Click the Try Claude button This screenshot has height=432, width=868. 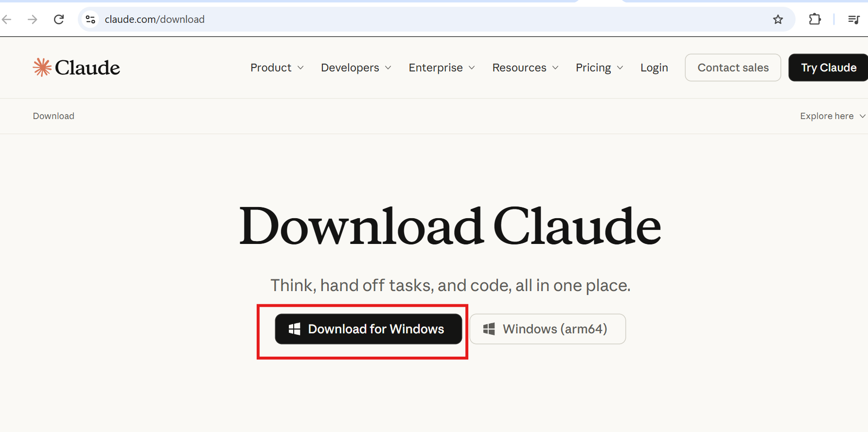point(828,68)
